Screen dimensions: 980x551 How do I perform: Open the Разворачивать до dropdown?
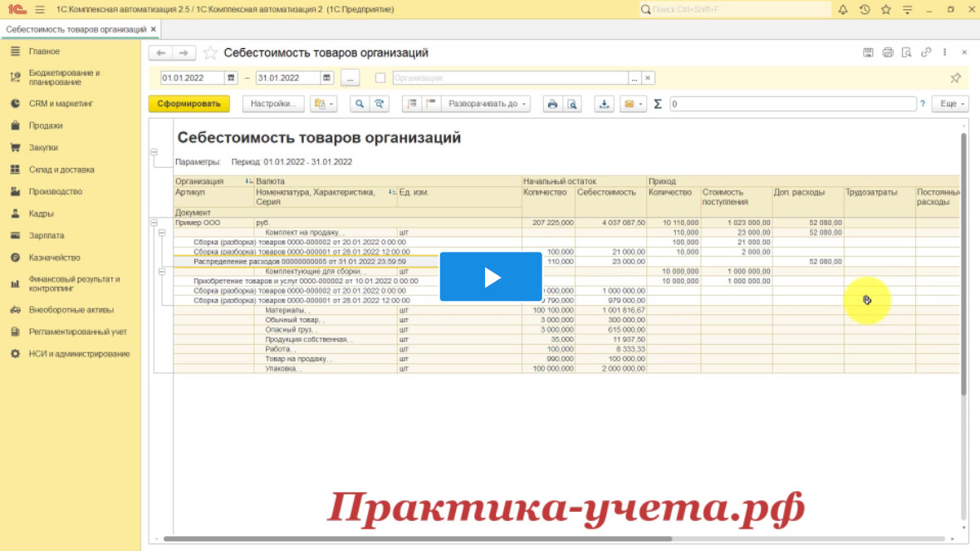(x=486, y=104)
